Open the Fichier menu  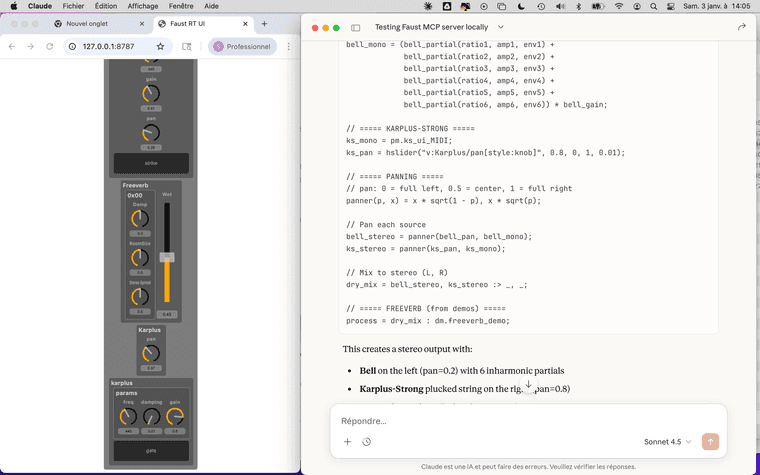(x=73, y=6)
